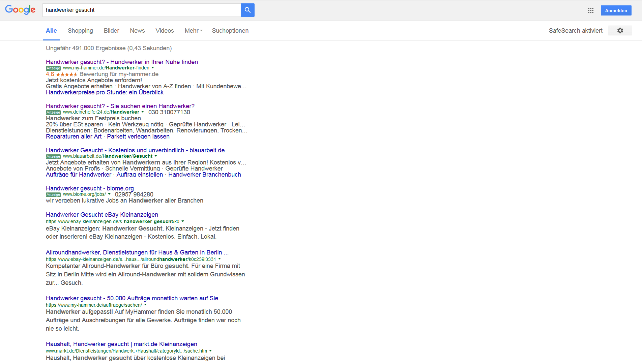
Task: Switch to the Shopping tab
Action: 80,31
